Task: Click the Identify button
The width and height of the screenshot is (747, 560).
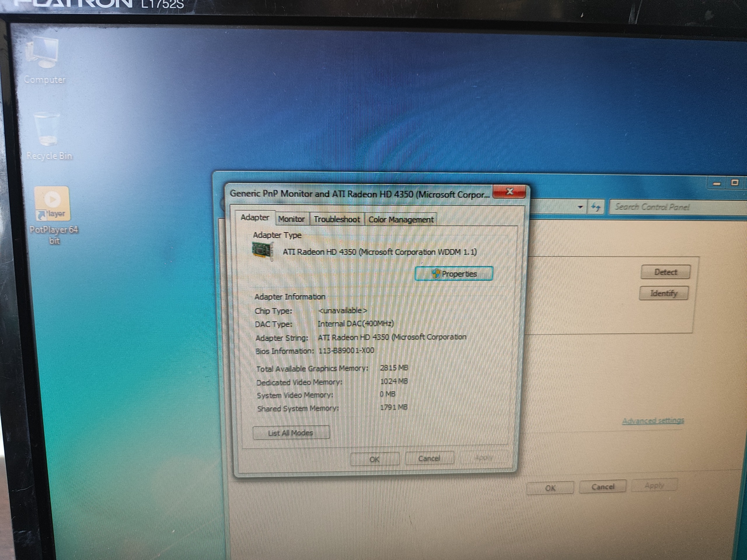Action: click(664, 293)
